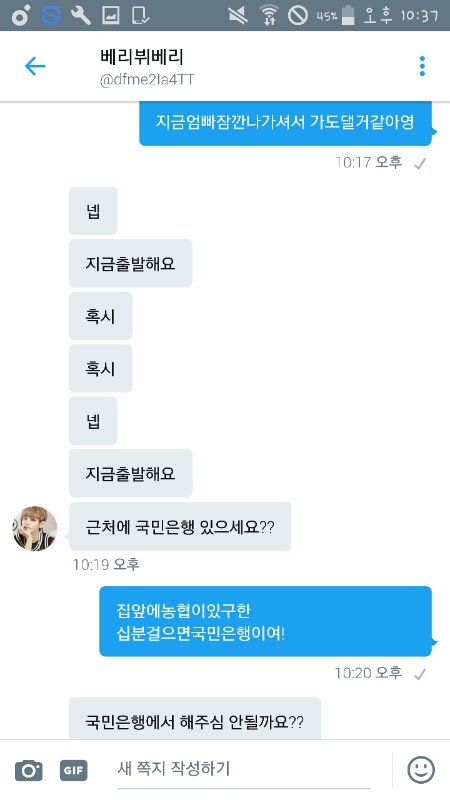Tap the first 지금출발해요 message bubble

[x=131, y=263]
